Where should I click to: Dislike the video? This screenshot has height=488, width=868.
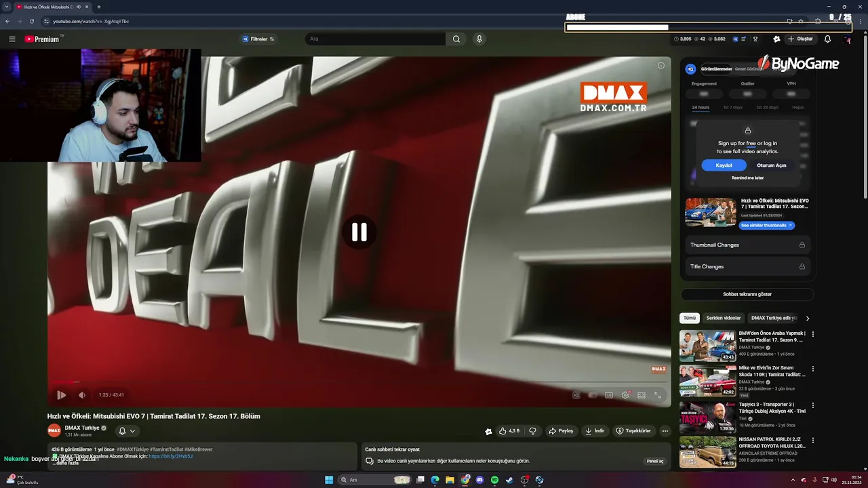point(533,431)
